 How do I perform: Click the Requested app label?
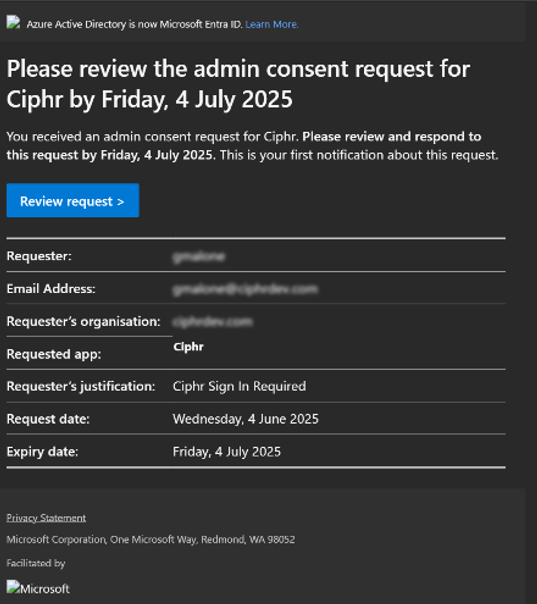pos(54,354)
